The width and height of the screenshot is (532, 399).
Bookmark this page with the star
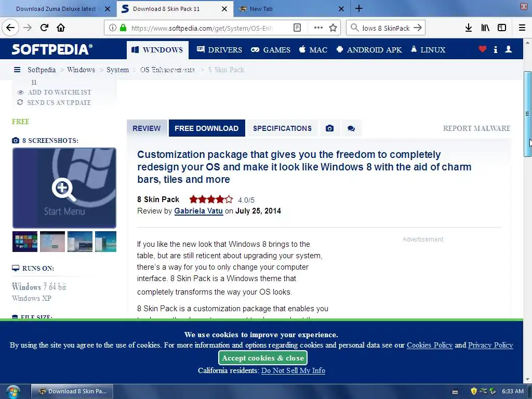pos(333,28)
